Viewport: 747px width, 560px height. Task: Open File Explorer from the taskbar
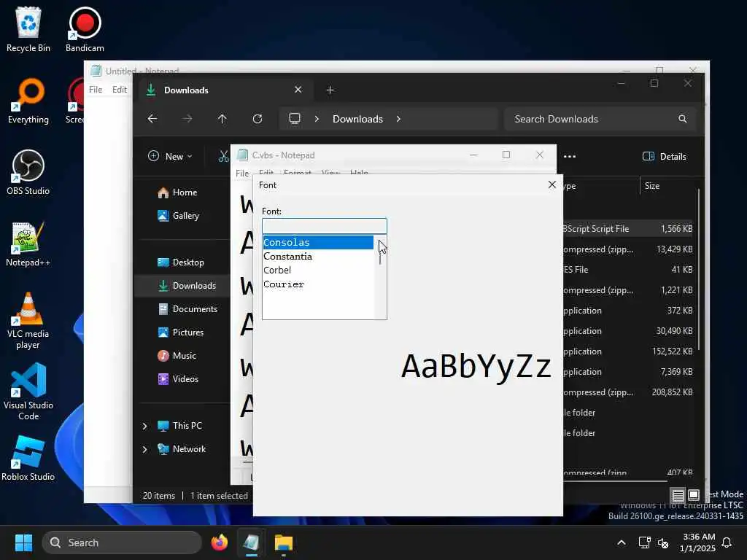point(284,542)
